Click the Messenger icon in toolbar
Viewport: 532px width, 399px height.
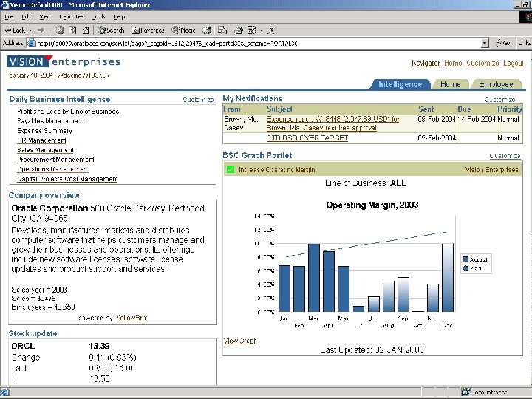(270, 30)
